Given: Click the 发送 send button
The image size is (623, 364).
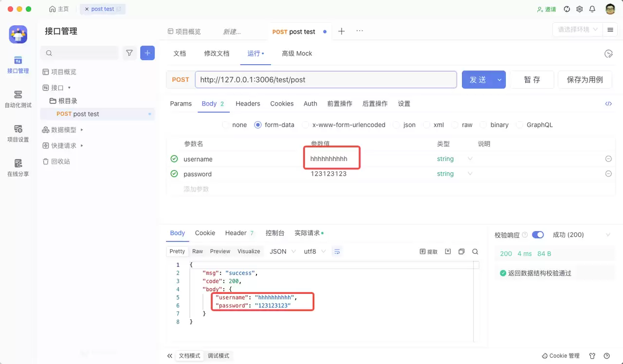Looking at the screenshot, I should point(477,80).
